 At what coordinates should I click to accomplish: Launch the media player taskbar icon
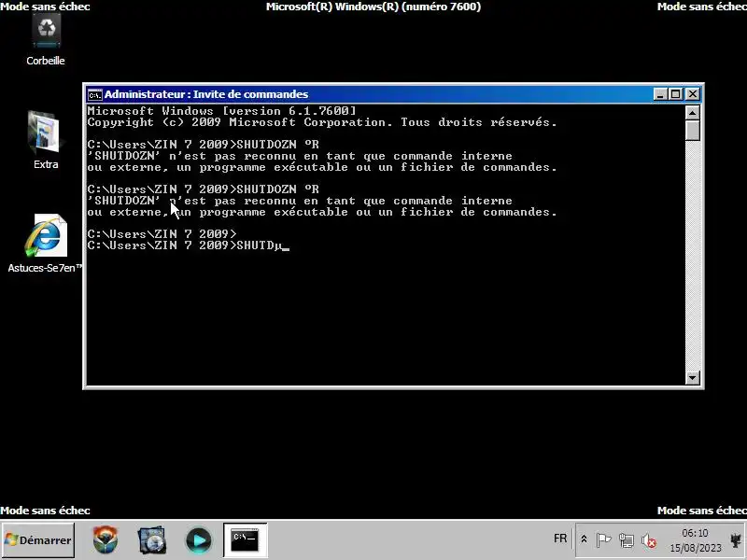198,540
